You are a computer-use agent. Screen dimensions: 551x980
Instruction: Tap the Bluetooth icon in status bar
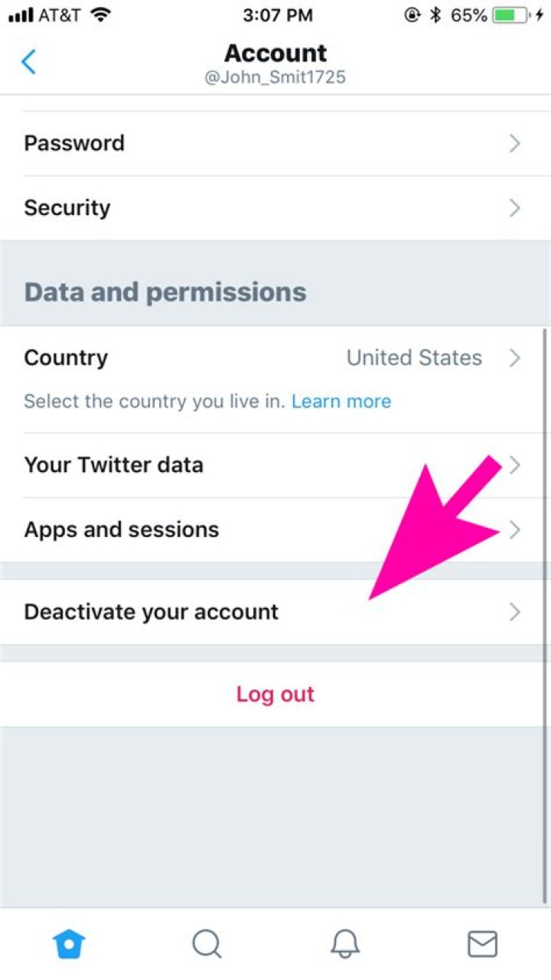click(x=435, y=15)
